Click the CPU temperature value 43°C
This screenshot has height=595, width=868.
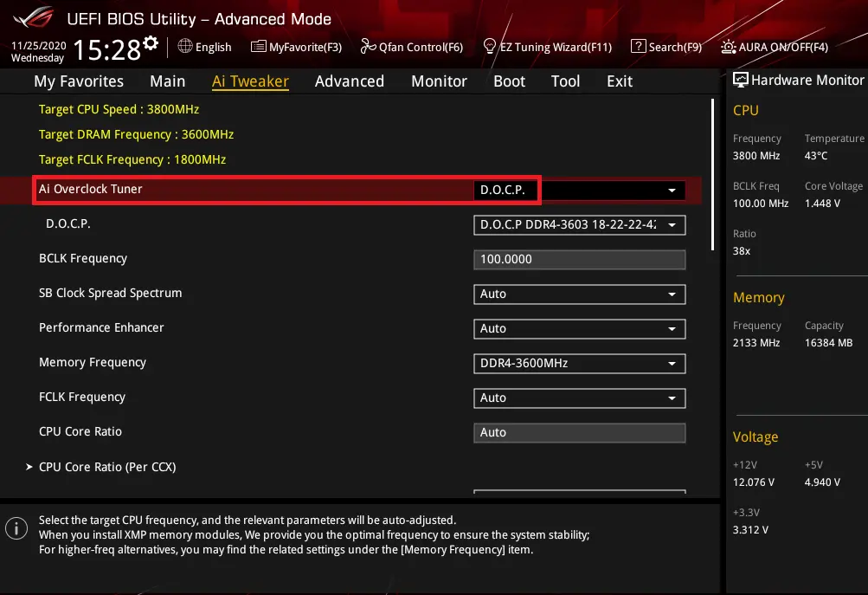click(x=816, y=156)
